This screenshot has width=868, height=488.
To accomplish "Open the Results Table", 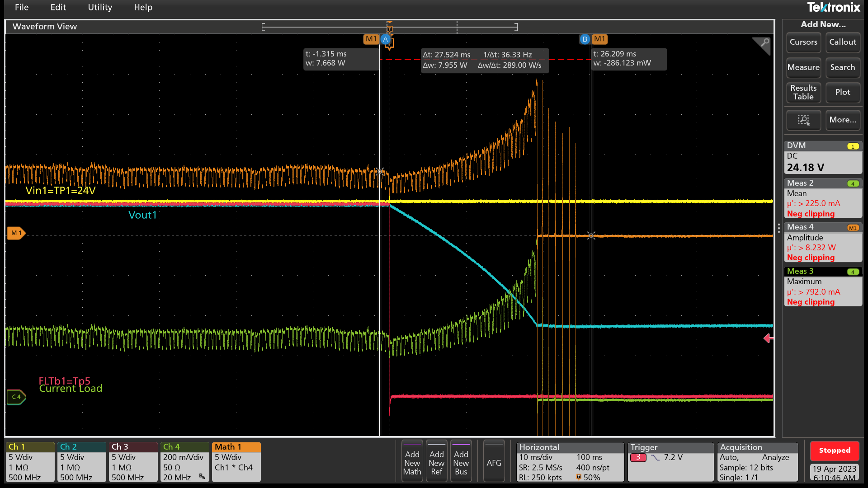I will pyautogui.click(x=803, y=92).
